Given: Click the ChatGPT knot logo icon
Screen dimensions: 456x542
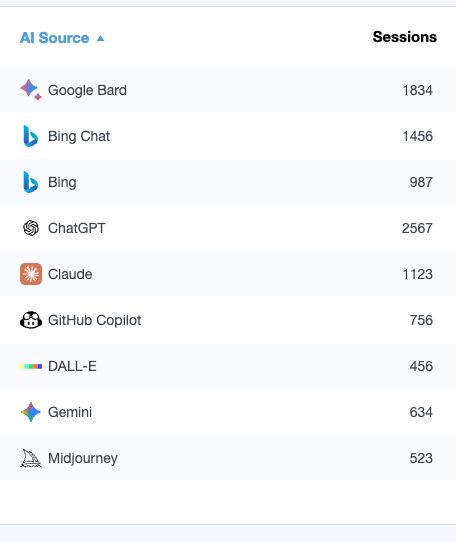Looking at the screenshot, I should [x=31, y=228].
